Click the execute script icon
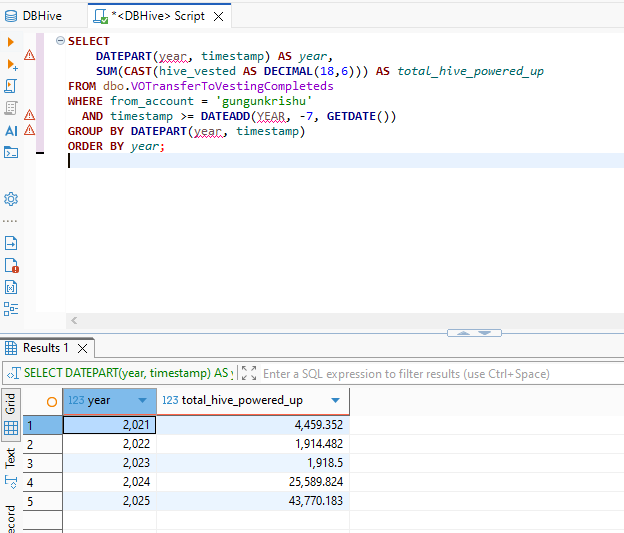Viewport: 624px width, 533px height. coord(11,86)
